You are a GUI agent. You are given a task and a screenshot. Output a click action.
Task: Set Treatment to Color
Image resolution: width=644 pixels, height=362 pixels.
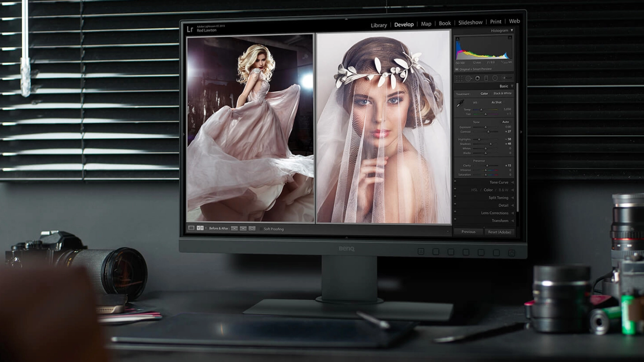(x=484, y=94)
